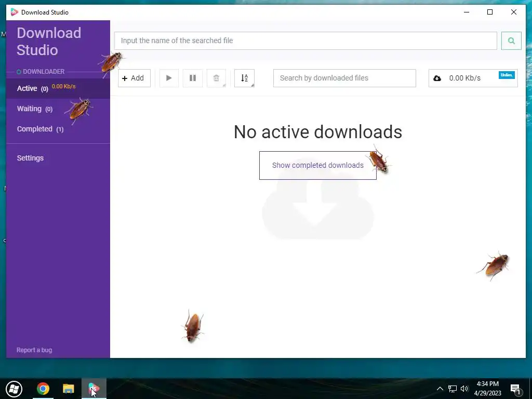This screenshot has width=532, height=399.
Task: Open Settings in the sidebar
Action: (x=30, y=158)
